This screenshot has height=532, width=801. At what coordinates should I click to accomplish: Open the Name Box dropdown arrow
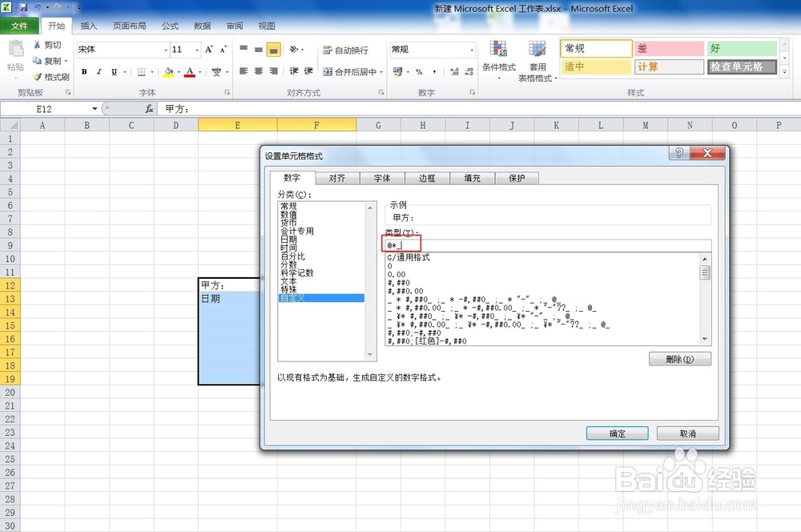[95, 109]
